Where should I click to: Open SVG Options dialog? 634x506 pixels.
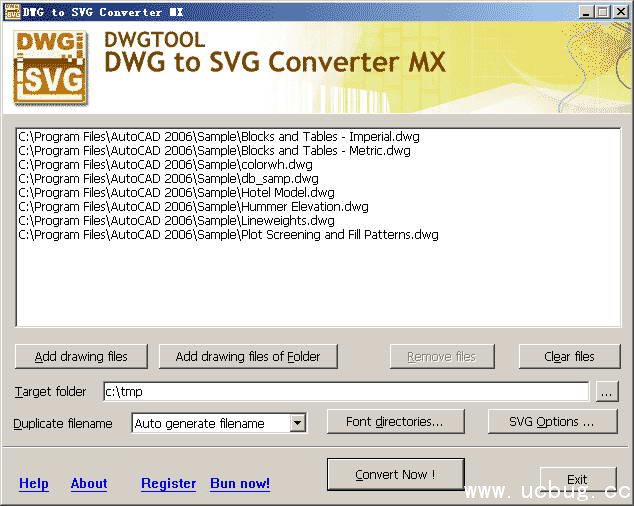[x=551, y=421]
